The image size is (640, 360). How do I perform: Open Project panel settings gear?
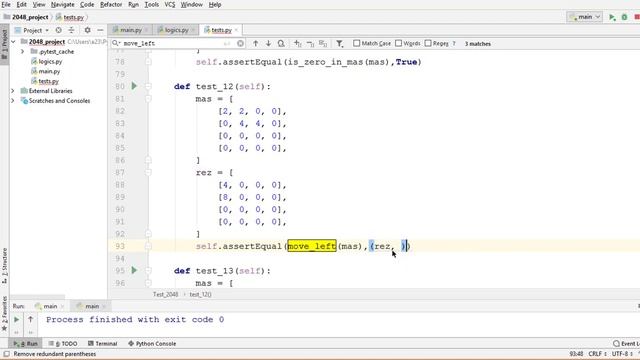(87, 30)
